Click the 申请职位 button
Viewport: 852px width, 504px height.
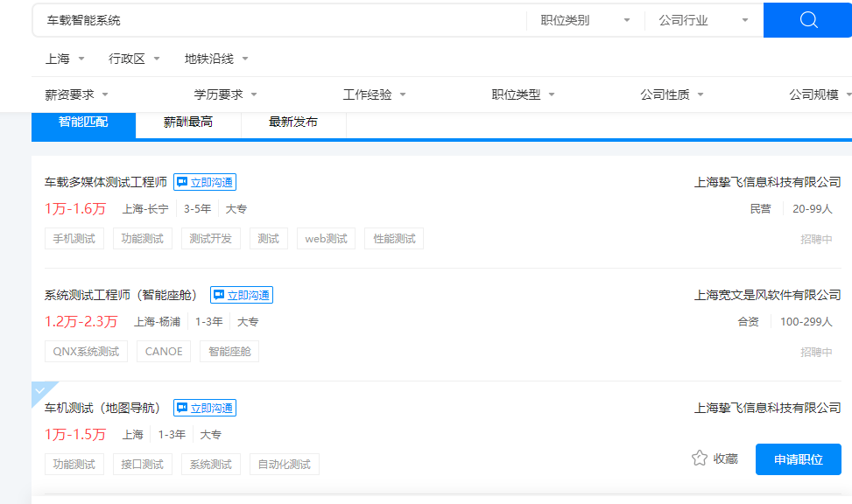(x=799, y=459)
